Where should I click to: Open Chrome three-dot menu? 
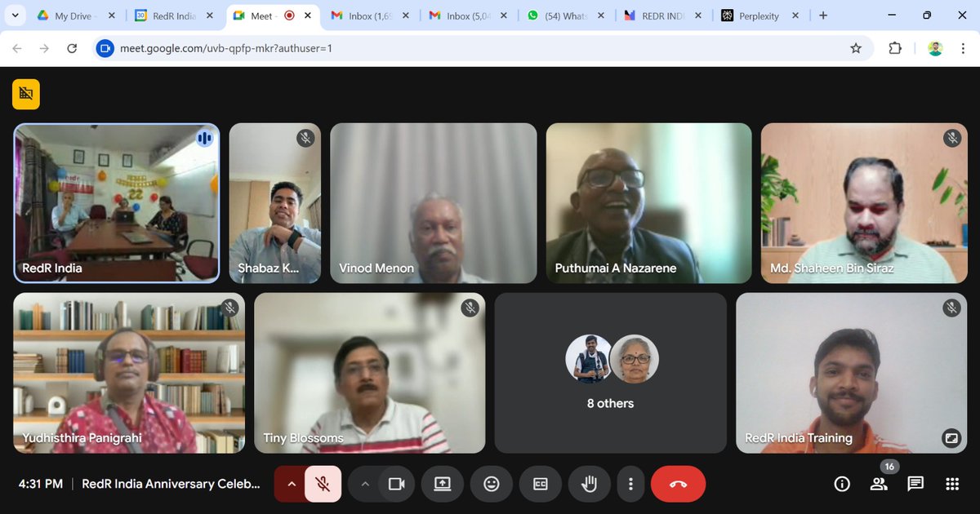pos(963,48)
